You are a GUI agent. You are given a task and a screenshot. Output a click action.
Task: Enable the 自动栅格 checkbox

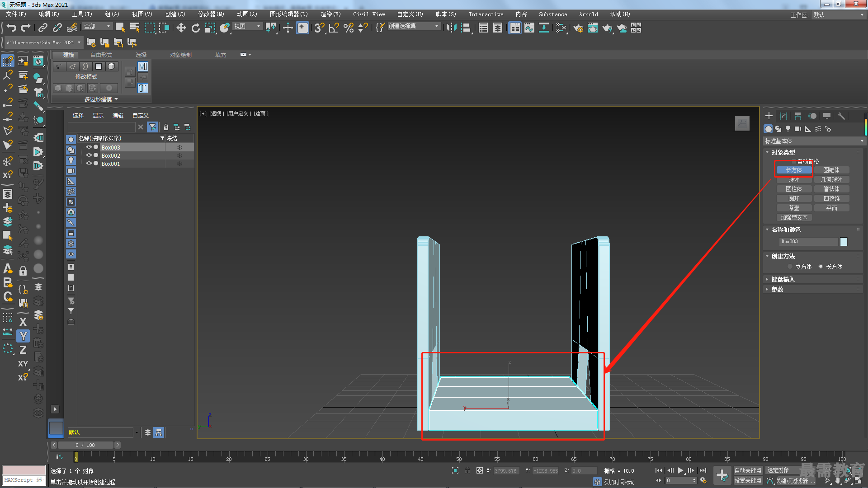click(793, 161)
